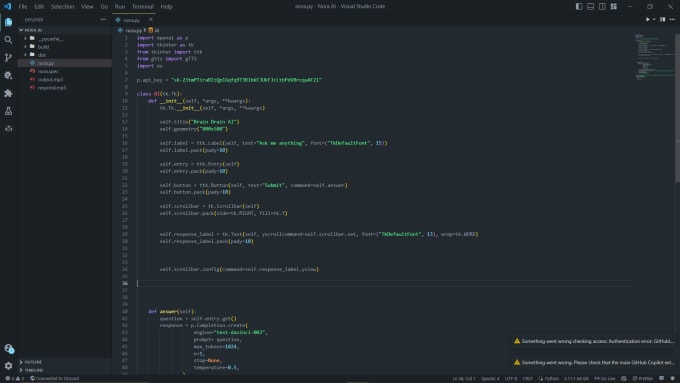Expand the Outline section

65,362
